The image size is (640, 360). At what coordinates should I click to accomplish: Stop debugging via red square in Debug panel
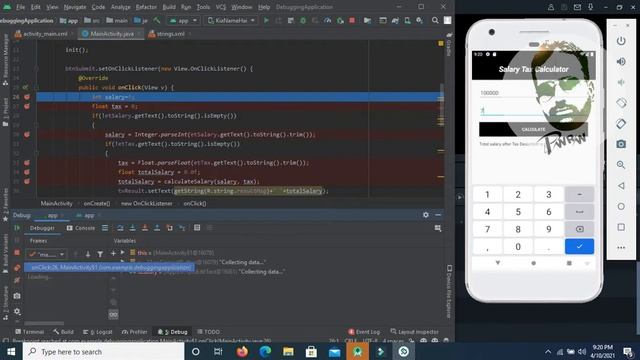click(17, 253)
